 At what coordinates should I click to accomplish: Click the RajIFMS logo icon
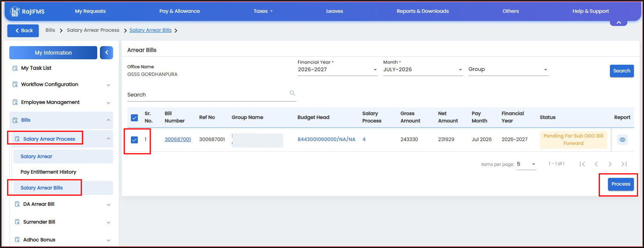pos(15,12)
